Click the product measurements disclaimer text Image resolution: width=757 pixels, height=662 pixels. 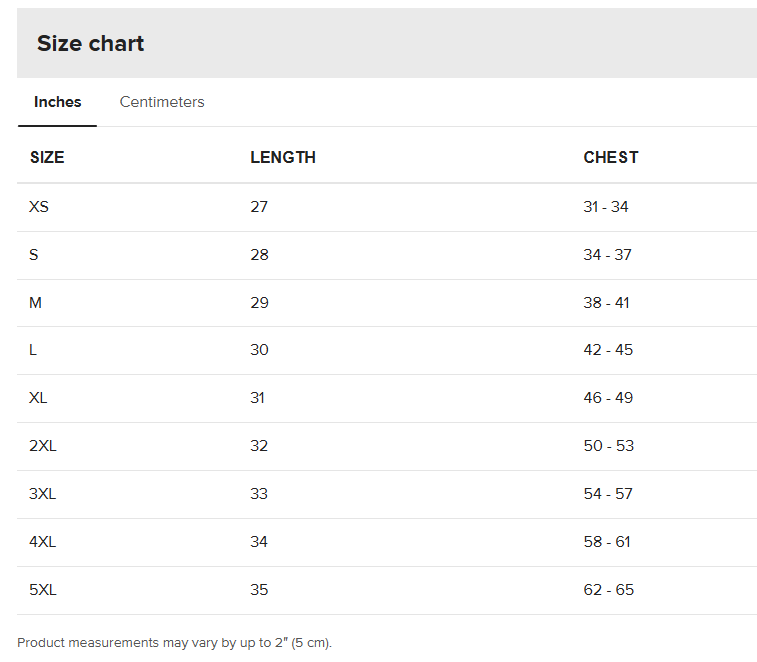[x=175, y=643]
